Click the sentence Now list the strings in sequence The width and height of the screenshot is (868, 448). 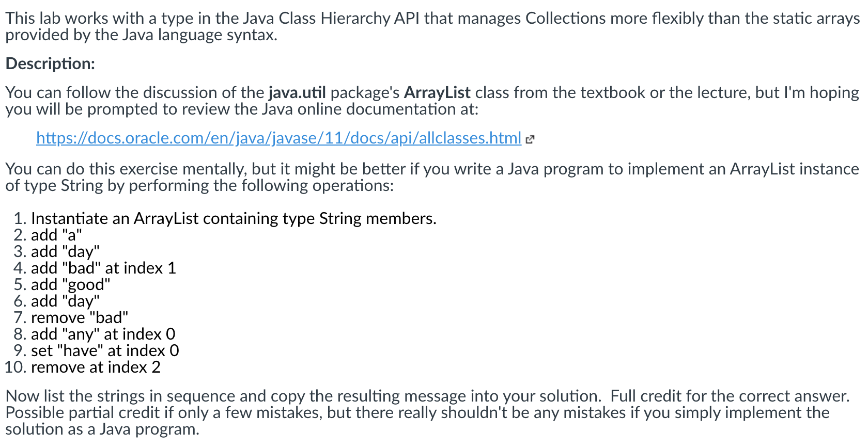tap(303, 396)
